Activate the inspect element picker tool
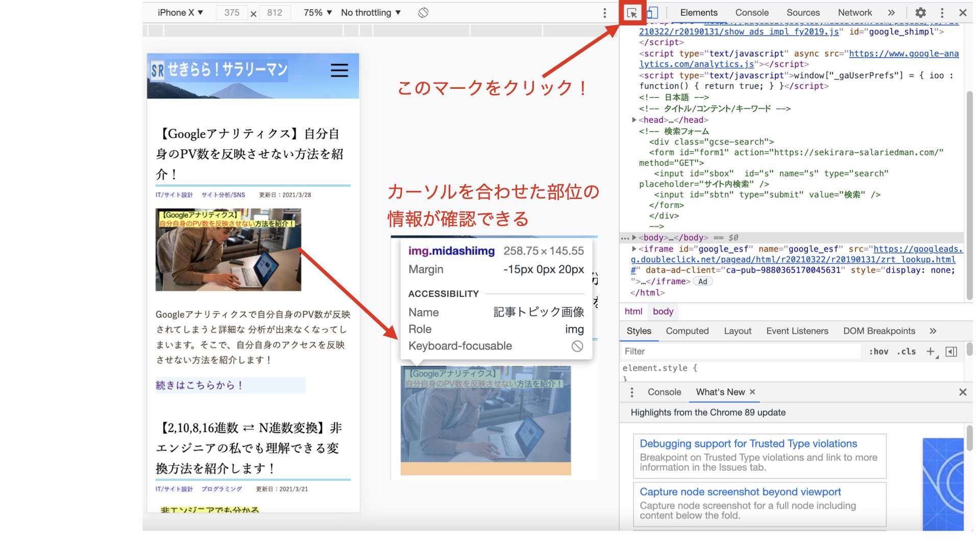The height and width of the screenshot is (551, 980). (x=632, y=13)
